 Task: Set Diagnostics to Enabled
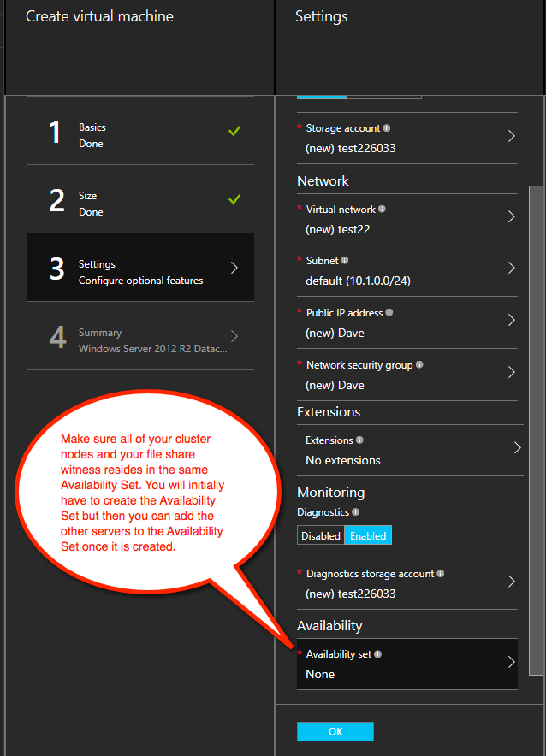[368, 536]
